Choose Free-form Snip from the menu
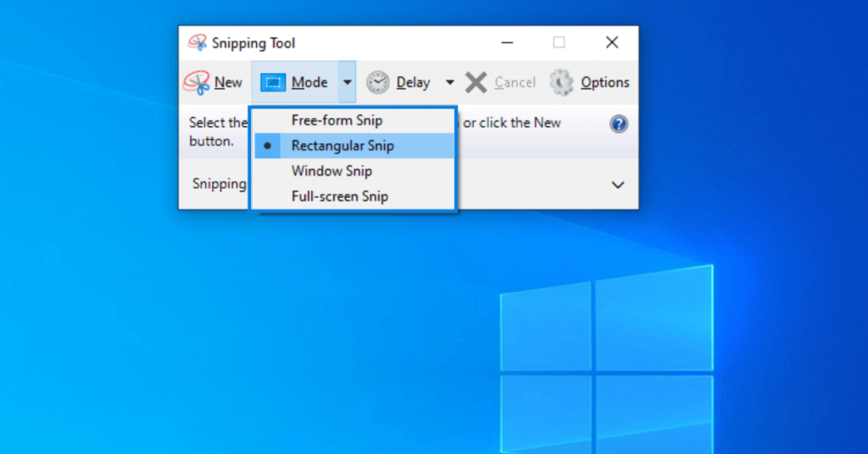 point(354,120)
